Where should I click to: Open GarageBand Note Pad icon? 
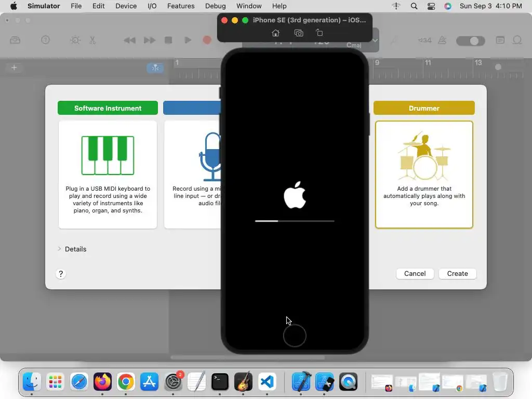(x=500, y=40)
